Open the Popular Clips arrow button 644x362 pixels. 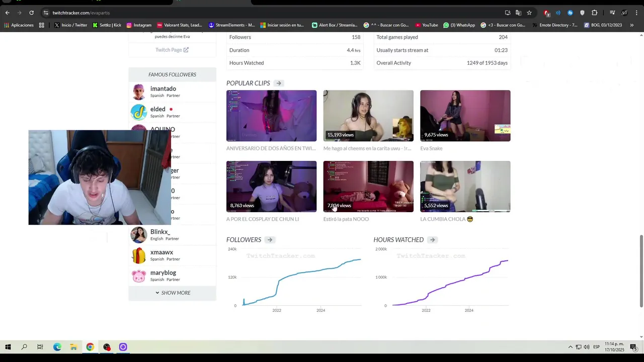tap(279, 83)
